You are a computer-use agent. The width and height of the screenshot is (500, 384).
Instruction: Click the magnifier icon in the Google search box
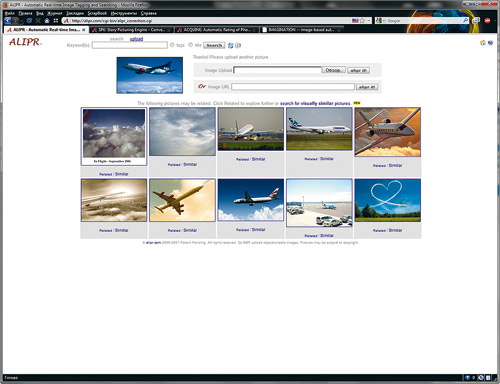coord(465,21)
